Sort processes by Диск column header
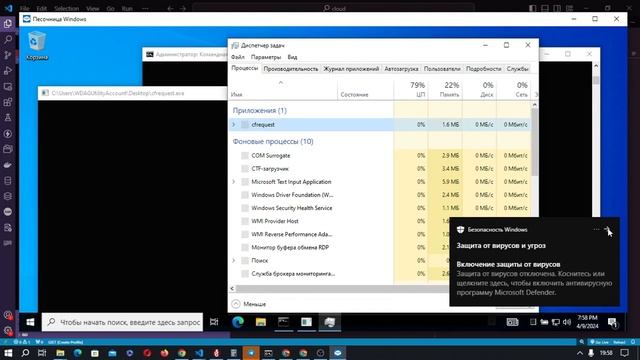 (480, 89)
